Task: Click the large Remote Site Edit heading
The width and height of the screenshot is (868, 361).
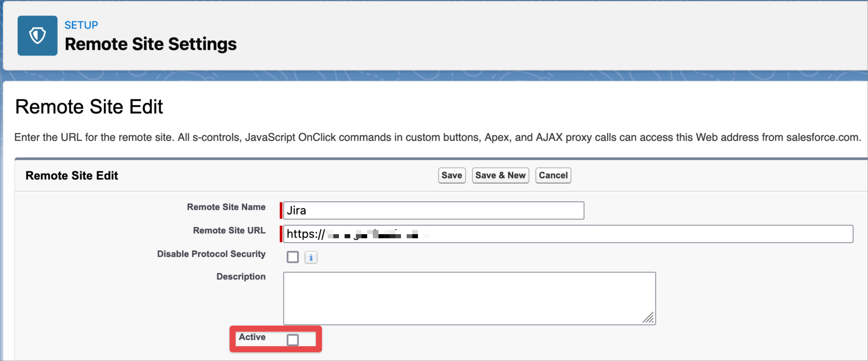Action: click(x=89, y=106)
